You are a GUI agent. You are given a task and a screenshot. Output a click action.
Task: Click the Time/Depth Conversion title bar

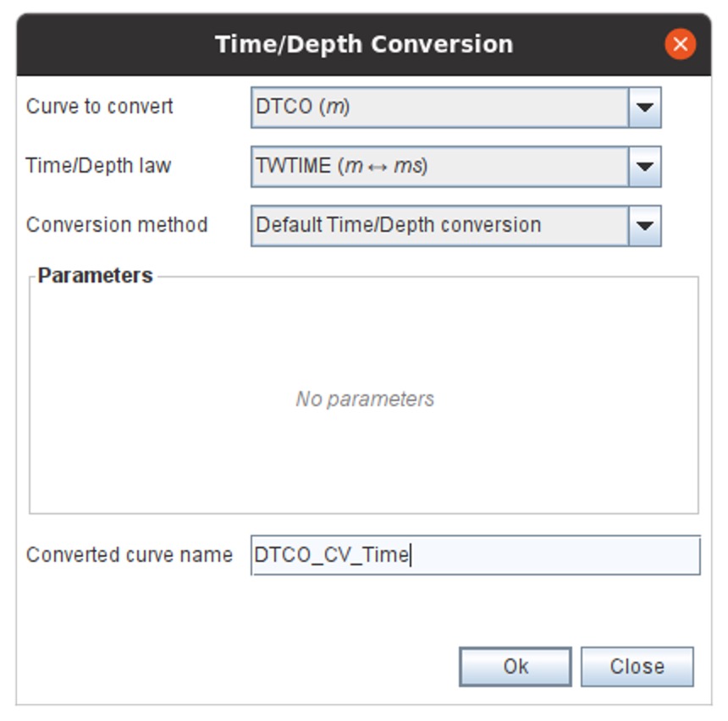tap(363, 45)
